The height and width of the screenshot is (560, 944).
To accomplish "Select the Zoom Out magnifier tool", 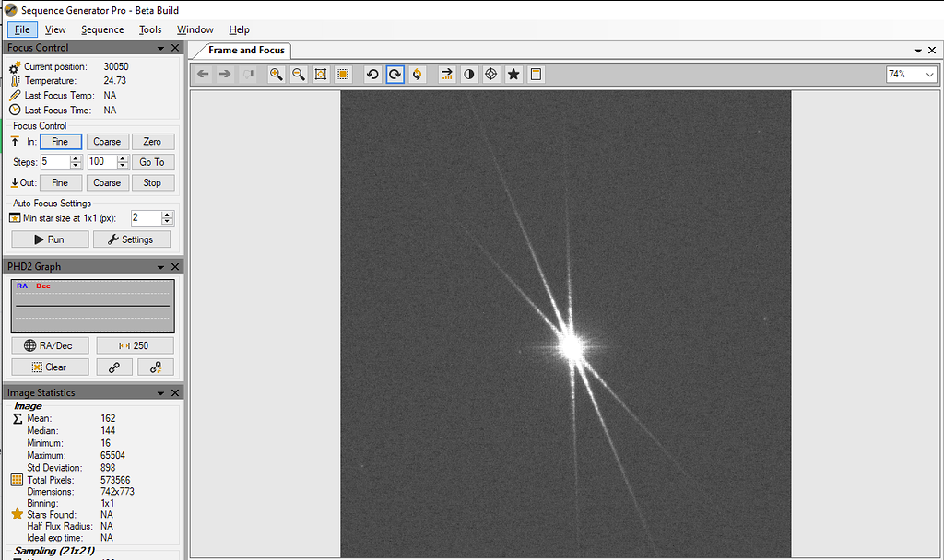I will (x=297, y=74).
